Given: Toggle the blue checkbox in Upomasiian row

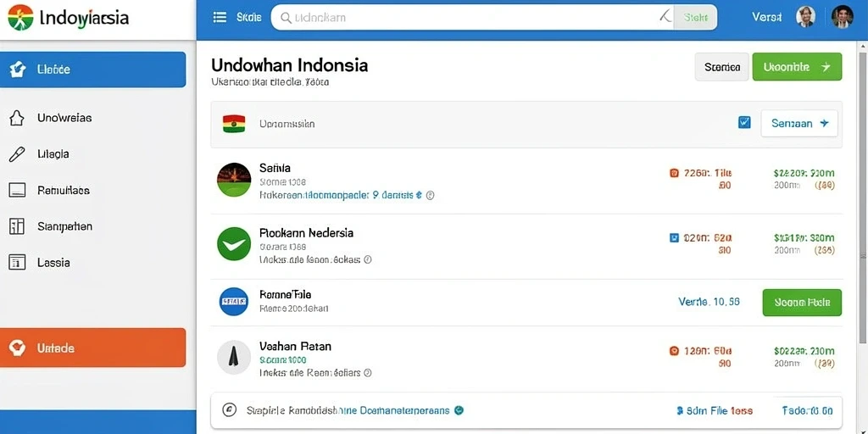Looking at the screenshot, I should point(744,122).
